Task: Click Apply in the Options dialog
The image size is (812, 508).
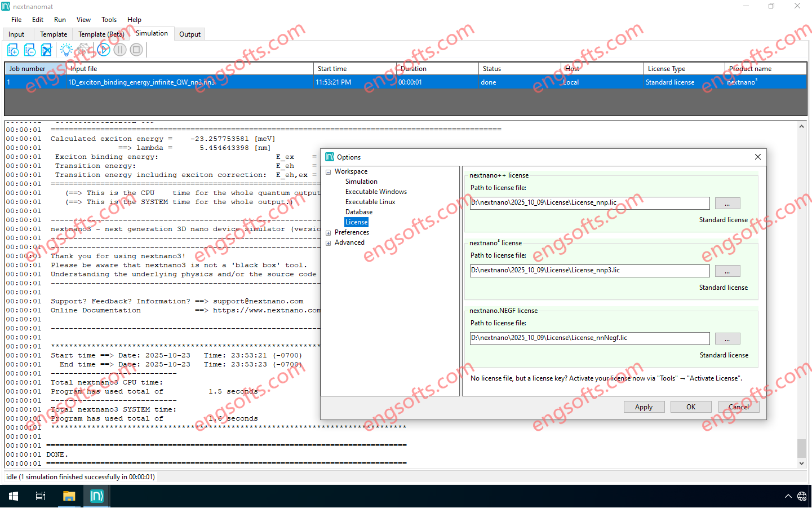Action: [x=644, y=407]
